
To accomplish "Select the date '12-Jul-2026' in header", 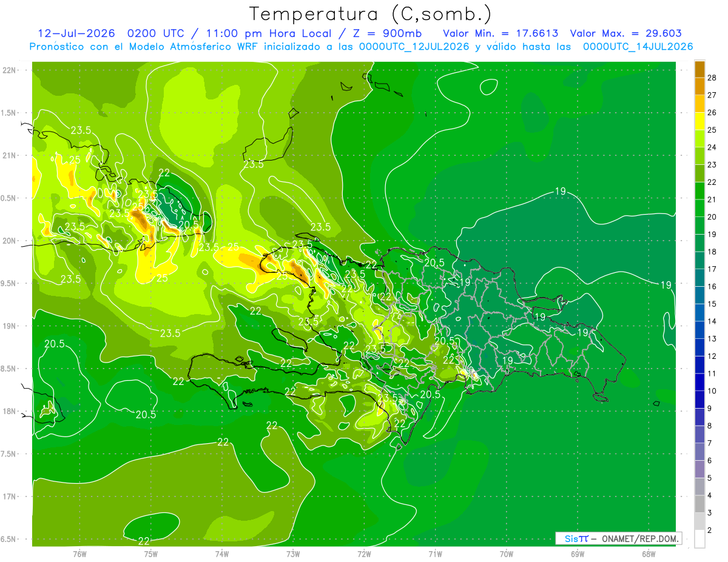I will coord(78,33).
